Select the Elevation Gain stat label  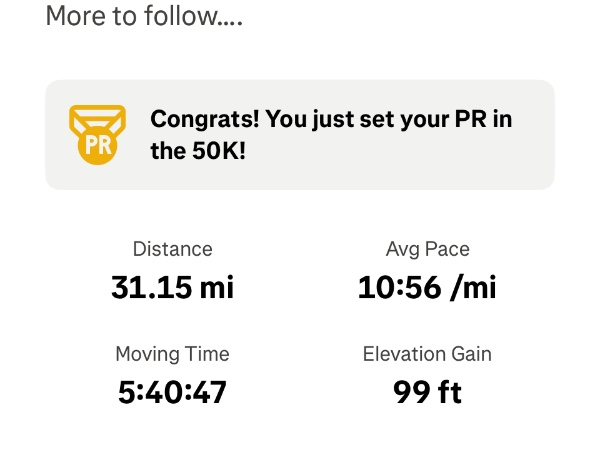coord(427,354)
